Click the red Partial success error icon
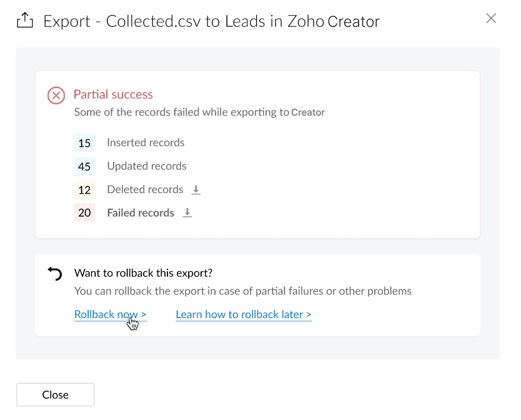Screen dimensions: 521x420 click(56, 96)
